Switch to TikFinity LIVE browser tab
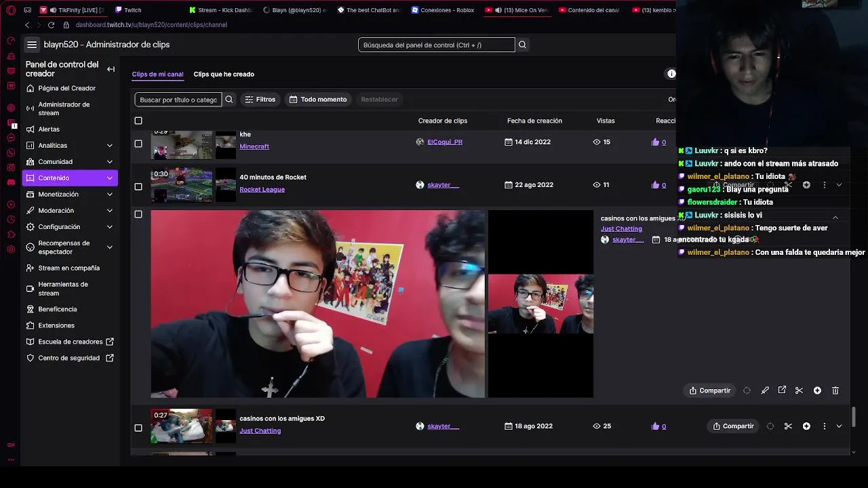The width and height of the screenshot is (868, 488). (x=71, y=10)
